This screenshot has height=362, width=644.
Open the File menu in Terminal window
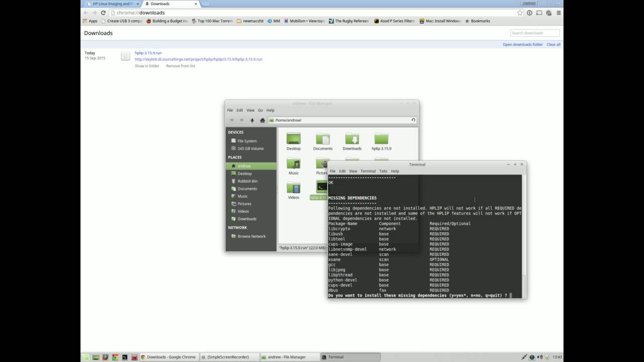pos(333,171)
